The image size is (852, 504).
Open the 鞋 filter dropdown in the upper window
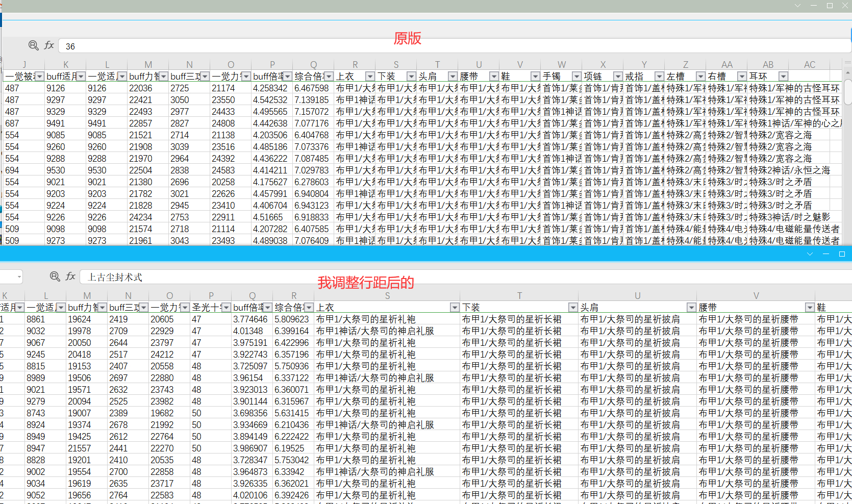tap(535, 77)
